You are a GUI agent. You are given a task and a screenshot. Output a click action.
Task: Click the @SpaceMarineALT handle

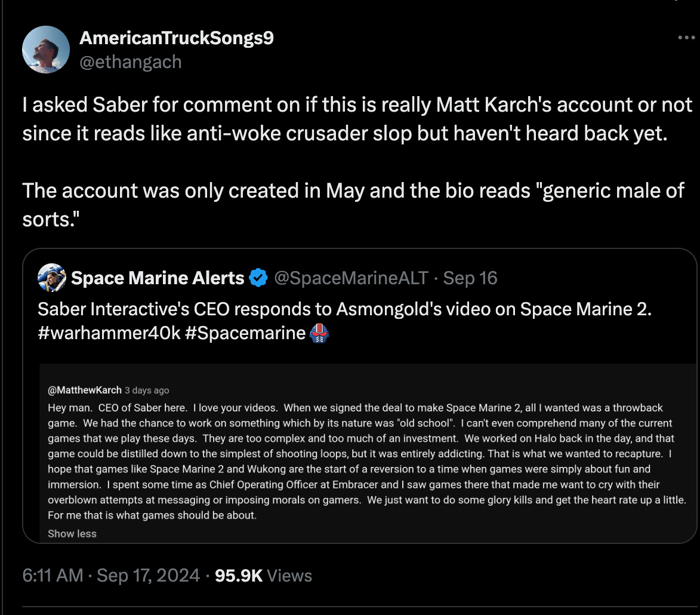pos(351,278)
